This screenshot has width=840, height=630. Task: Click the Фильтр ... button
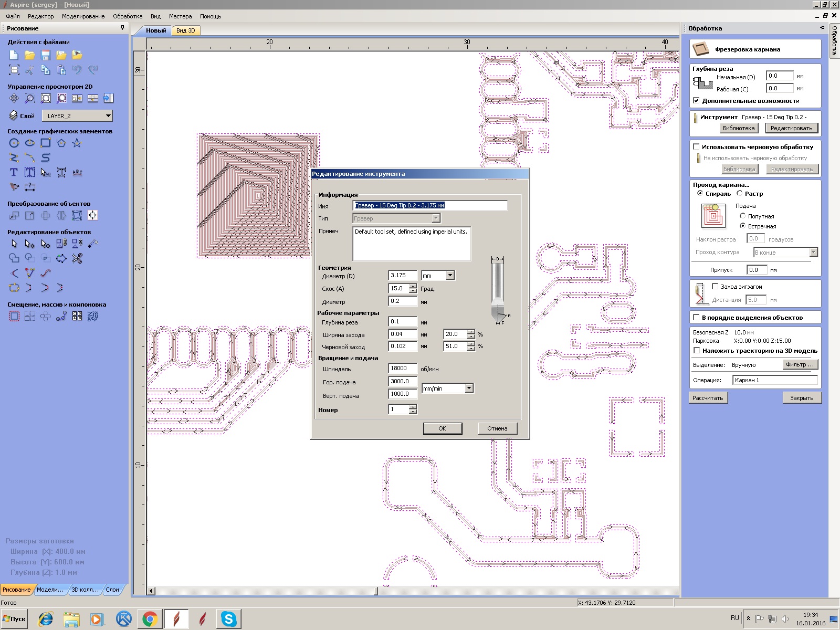click(800, 364)
